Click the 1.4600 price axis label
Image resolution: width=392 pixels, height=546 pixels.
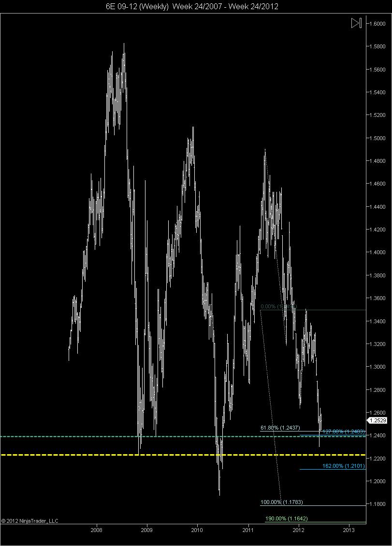coord(377,184)
